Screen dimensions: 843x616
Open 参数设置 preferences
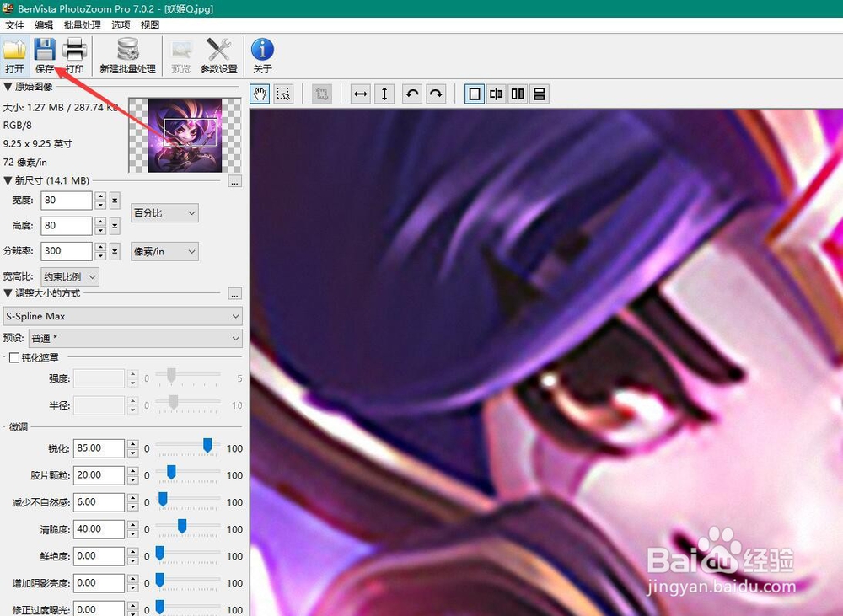point(219,56)
